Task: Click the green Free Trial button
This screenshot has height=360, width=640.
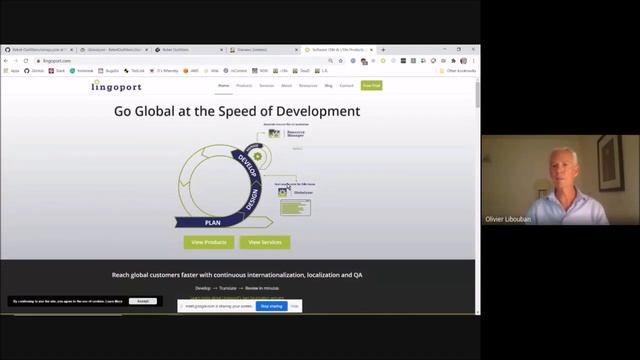Action: [x=371, y=86]
